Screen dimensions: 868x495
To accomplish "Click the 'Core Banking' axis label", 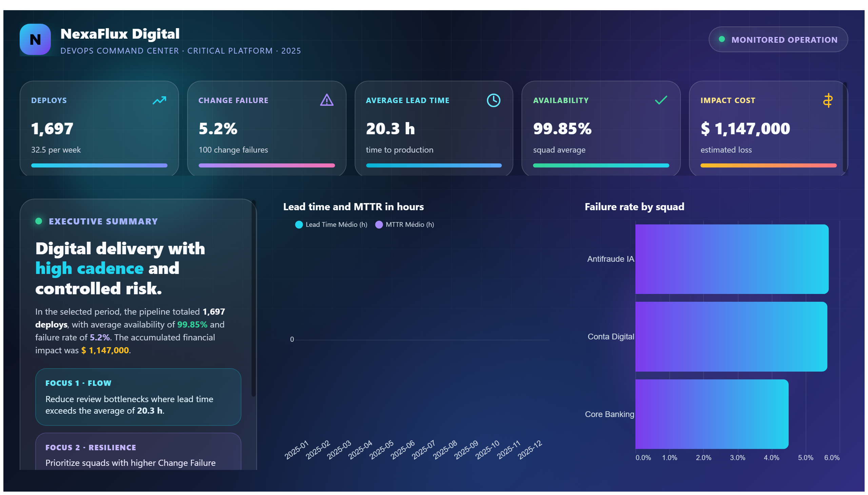I will click(609, 414).
